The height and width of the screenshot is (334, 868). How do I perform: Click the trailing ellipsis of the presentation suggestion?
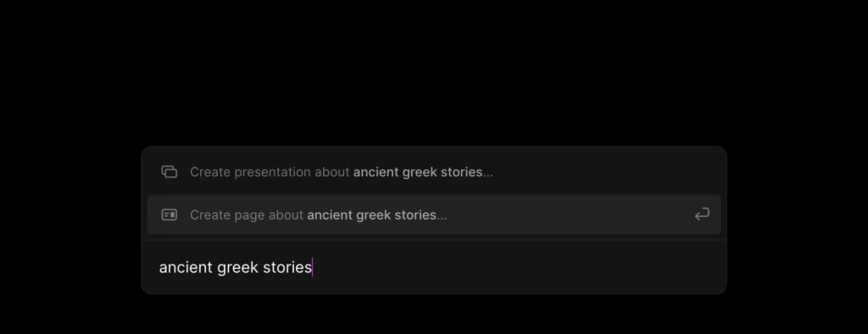(x=487, y=174)
